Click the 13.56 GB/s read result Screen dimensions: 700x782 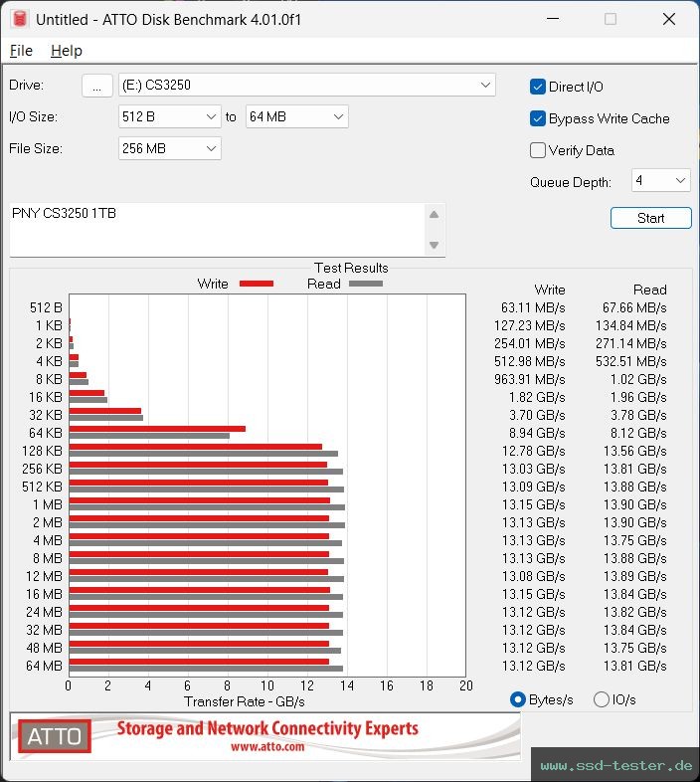[635, 451]
